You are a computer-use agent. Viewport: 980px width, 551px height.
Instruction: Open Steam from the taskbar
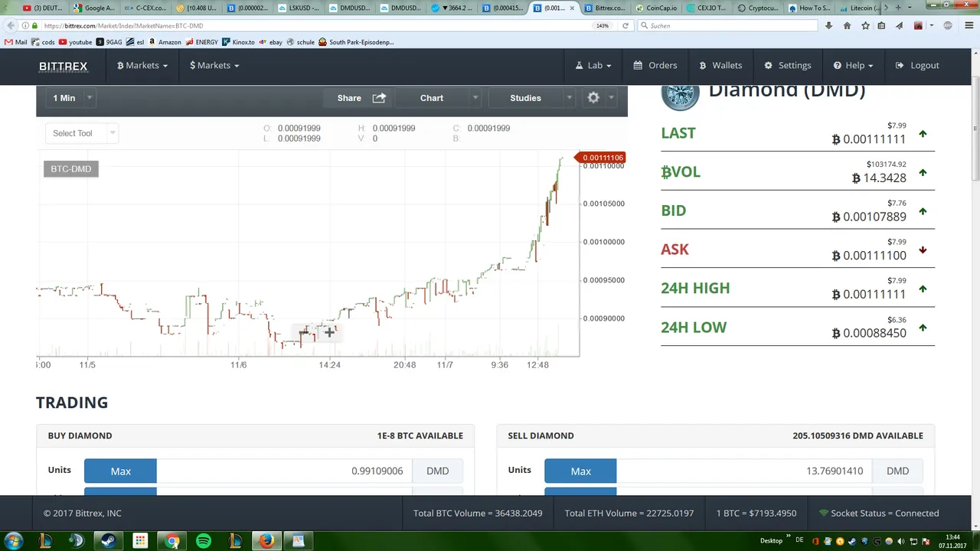point(108,541)
